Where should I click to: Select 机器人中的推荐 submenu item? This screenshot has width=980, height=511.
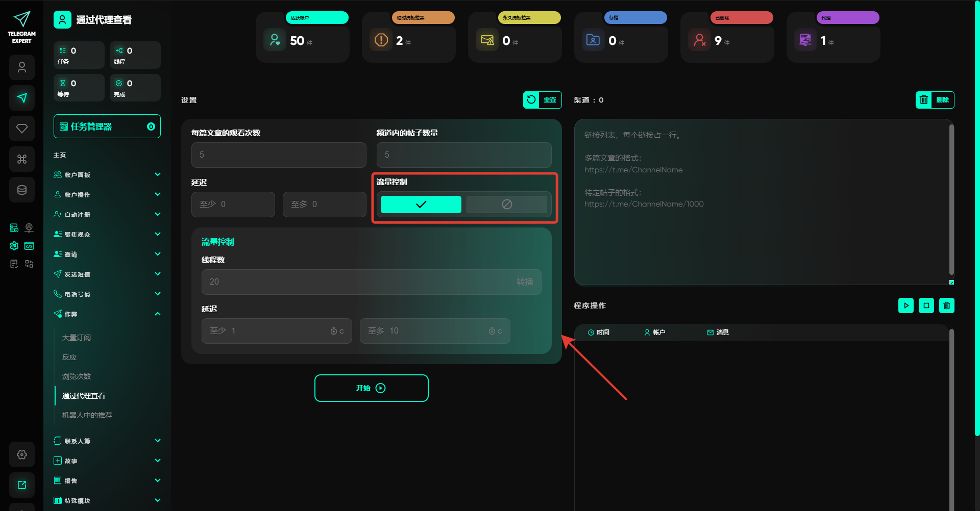click(x=87, y=415)
